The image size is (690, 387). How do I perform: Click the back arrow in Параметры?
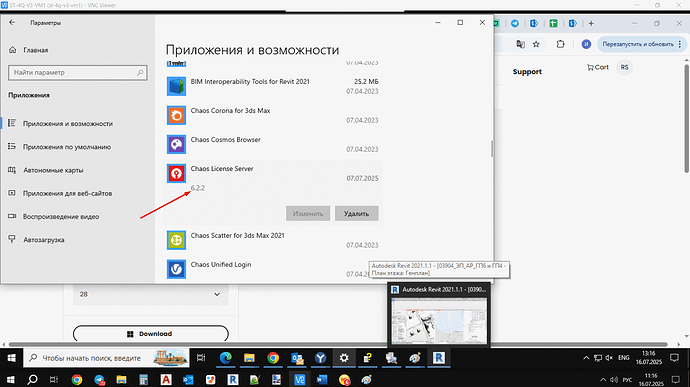pos(12,22)
